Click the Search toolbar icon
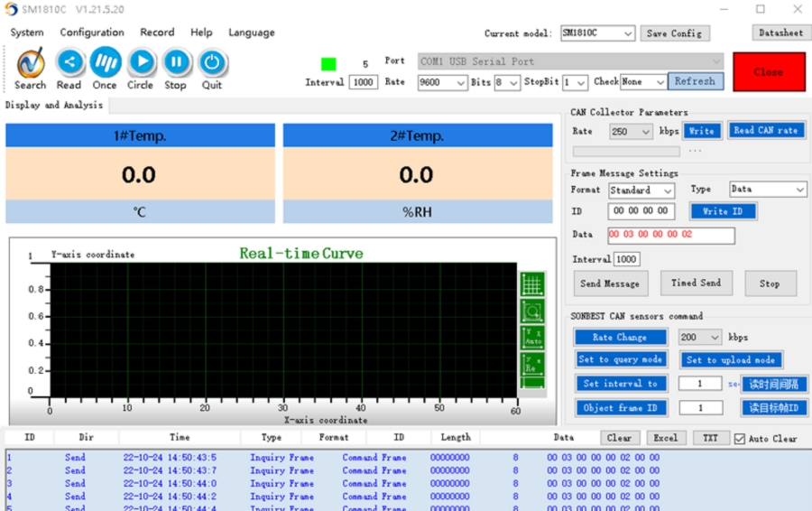The height and width of the screenshot is (511, 812). point(30,63)
